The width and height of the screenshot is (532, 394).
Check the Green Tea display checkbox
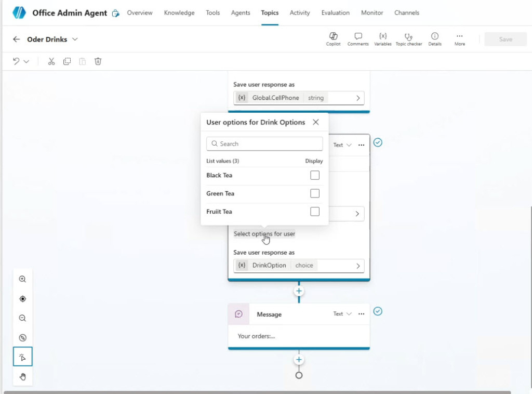tap(314, 193)
